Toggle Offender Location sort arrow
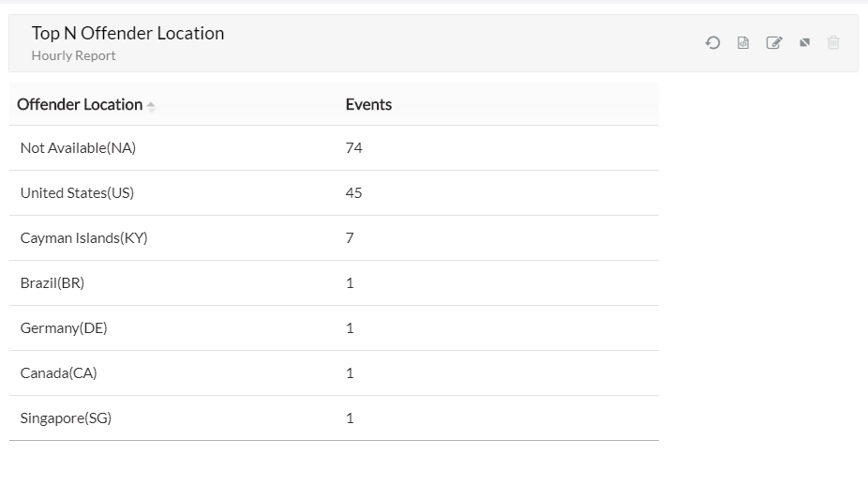 click(151, 106)
